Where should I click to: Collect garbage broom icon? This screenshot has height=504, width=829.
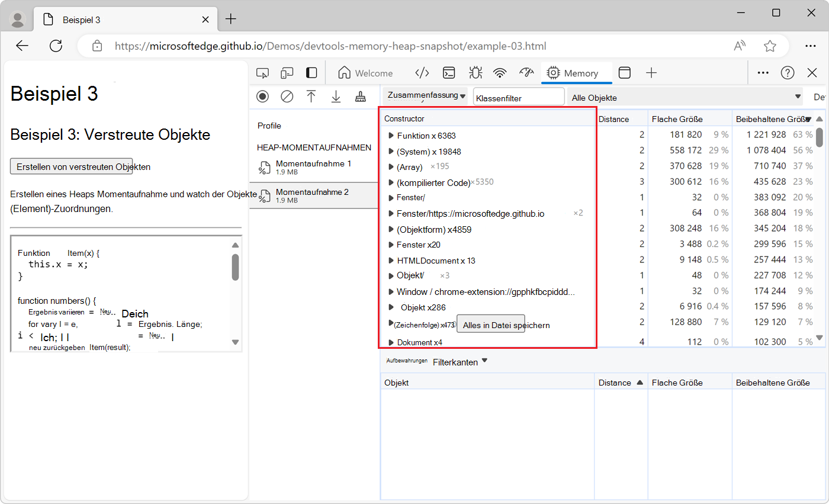360,97
